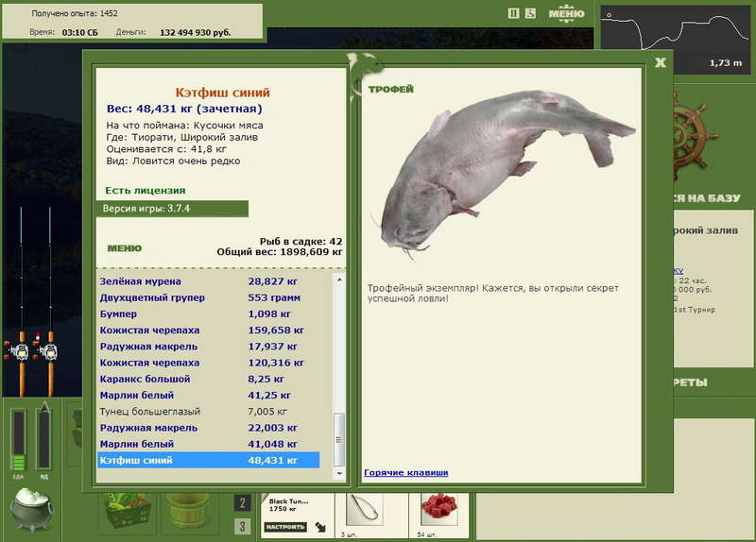756x542 pixels.
Task: Click the fish list scroll-down arrow
Action: 339,473
